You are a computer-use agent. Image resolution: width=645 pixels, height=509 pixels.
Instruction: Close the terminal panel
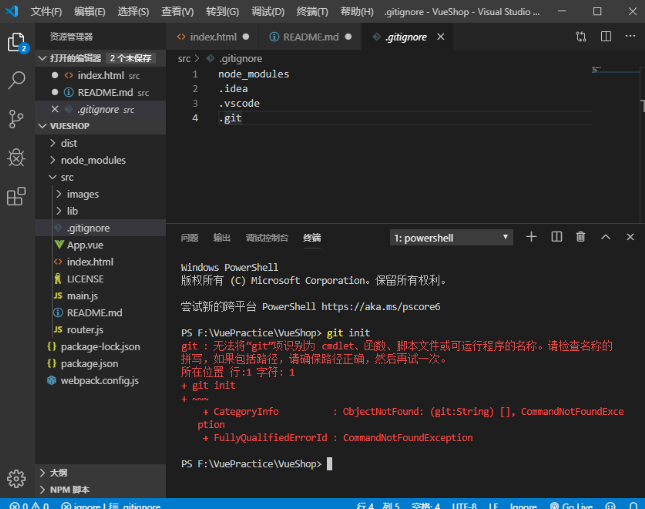click(x=630, y=237)
